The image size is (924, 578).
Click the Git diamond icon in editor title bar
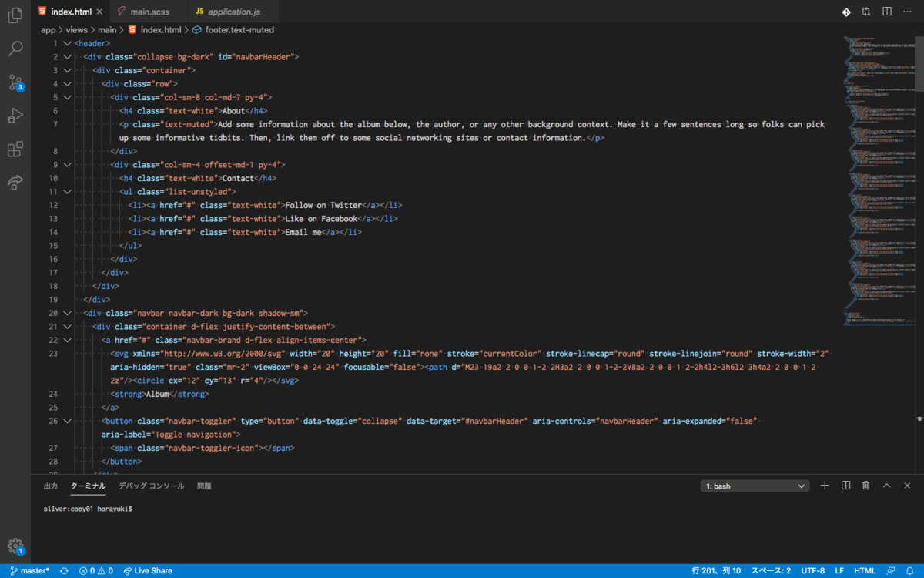pyautogui.click(x=845, y=12)
